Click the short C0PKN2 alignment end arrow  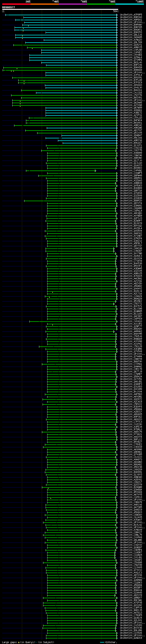click(95, 171)
